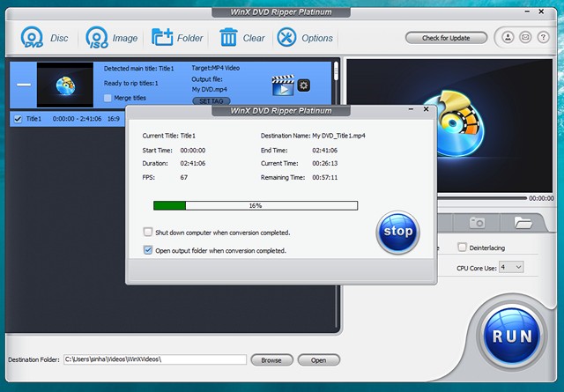This screenshot has width=564, height=392.
Task: Add a DVD folder source
Action: (177, 37)
